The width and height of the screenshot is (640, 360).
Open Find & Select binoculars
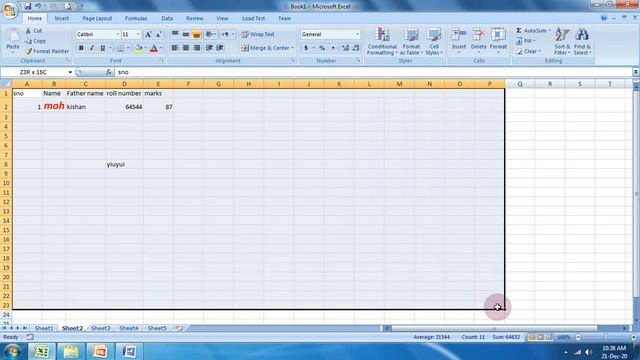pyautogui.click(x=582, y=42)
